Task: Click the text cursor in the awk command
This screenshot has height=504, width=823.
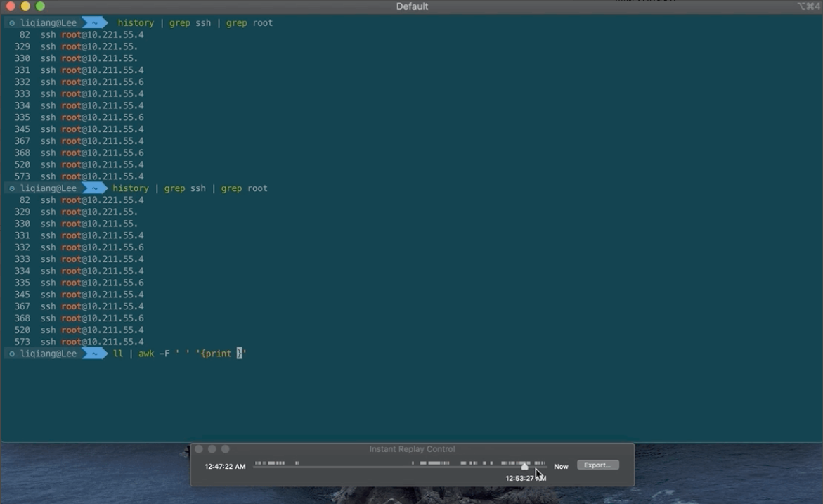Action: 239,354
